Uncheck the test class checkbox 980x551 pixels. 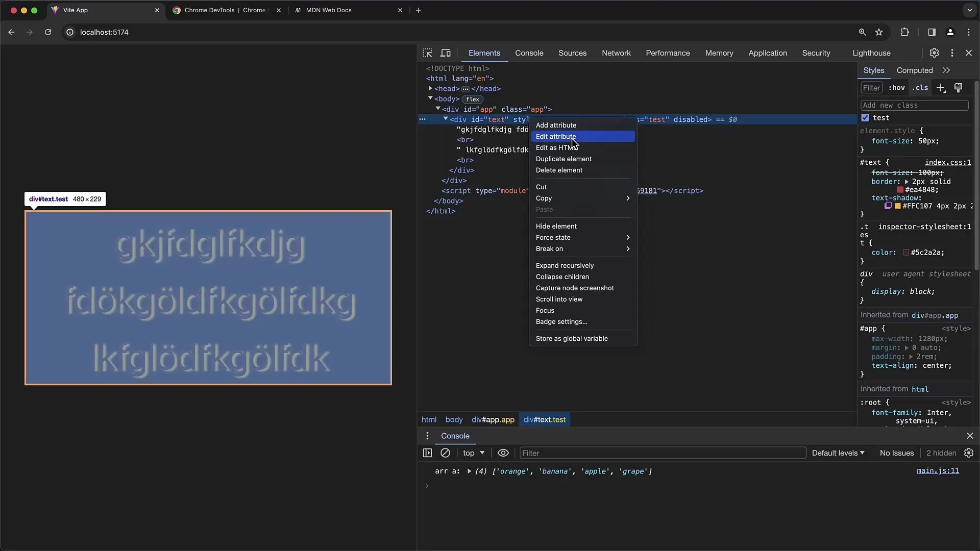(x=865, y=118)
